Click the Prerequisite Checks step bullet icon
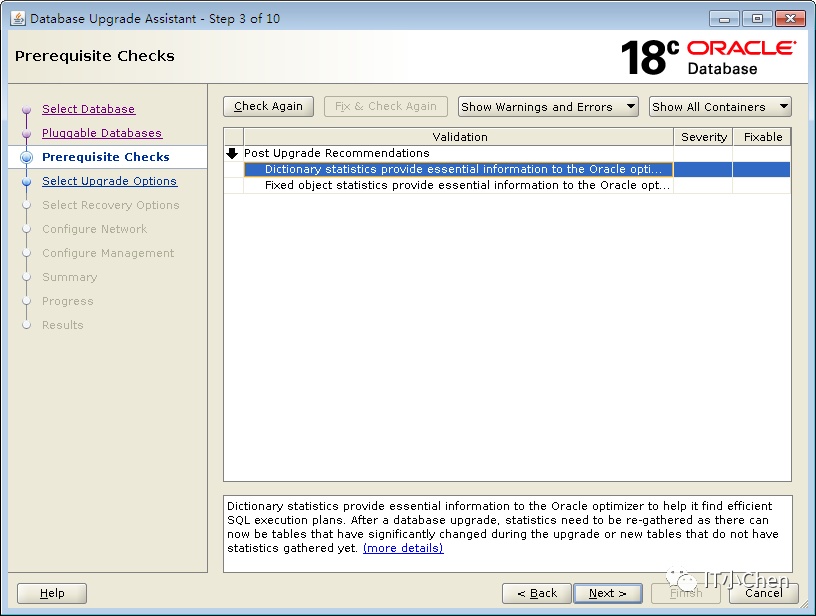The height and width of the screenshot is (616, 816). click(x=27, y=157)
